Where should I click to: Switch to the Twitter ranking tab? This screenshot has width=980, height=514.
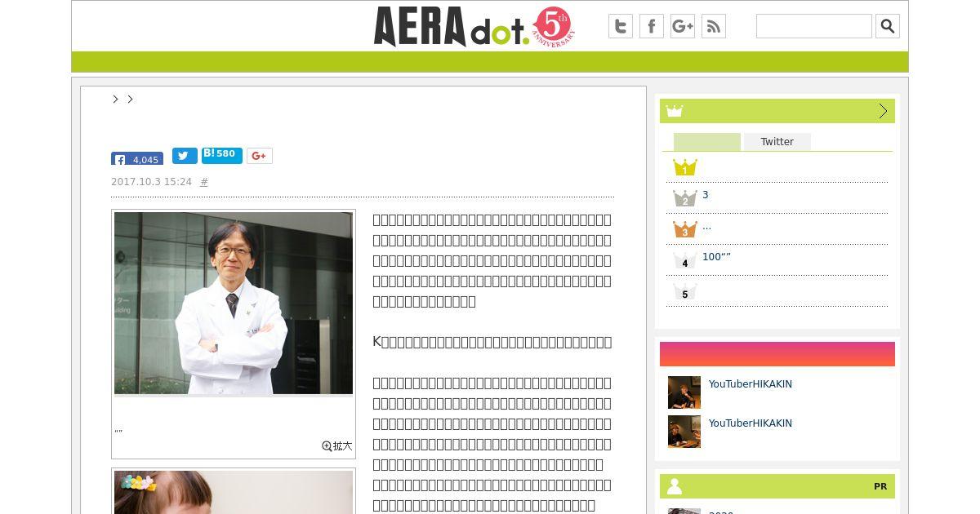777,142
